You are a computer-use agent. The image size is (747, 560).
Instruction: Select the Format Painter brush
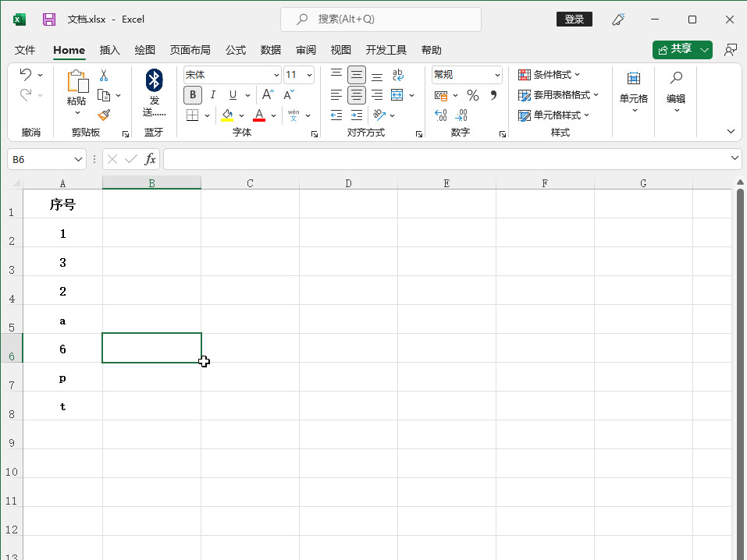tap(104, 115)
